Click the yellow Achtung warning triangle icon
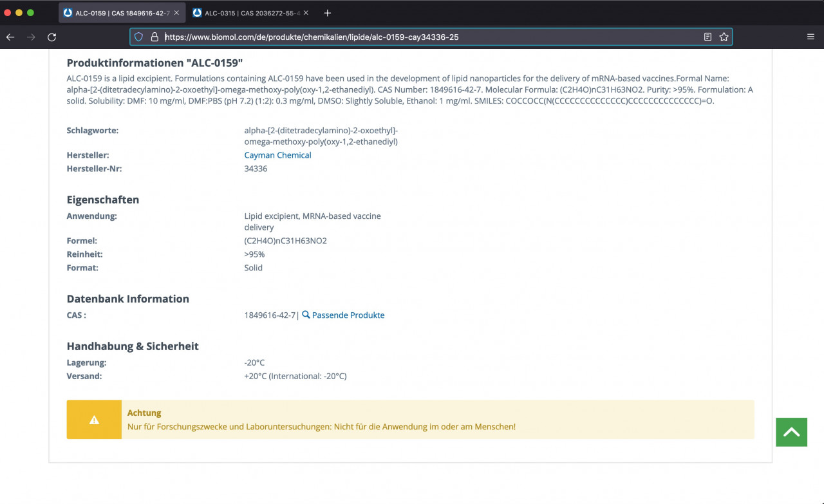824x504 pixels. tap(94, 420)
